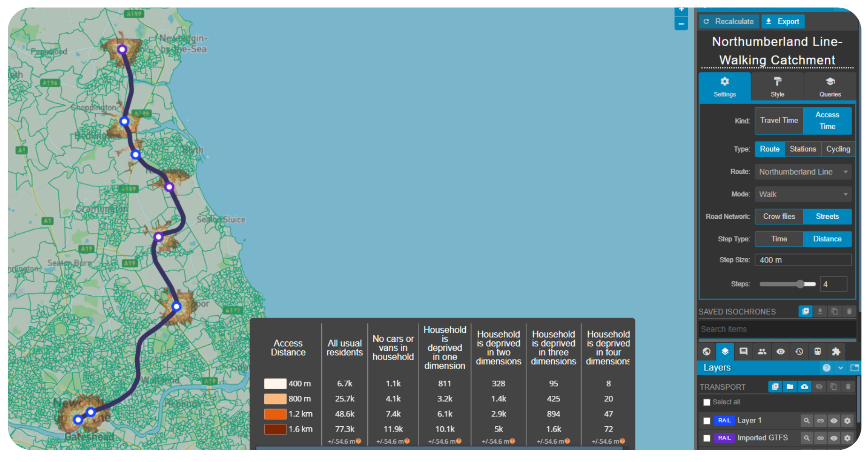868x462 pixels.
Task: Open Imported GTFS settings gear
Action: (x=847, y=438)
